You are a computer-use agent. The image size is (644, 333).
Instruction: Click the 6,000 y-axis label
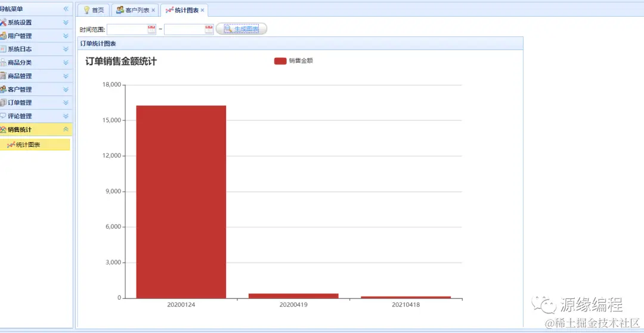[x=113, y=227]
